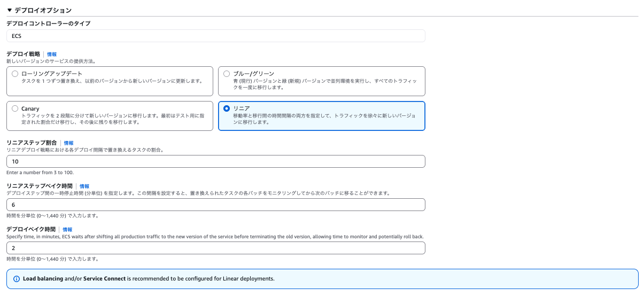Click the リニアステップ割合 field label

click(x=32, y=143)
